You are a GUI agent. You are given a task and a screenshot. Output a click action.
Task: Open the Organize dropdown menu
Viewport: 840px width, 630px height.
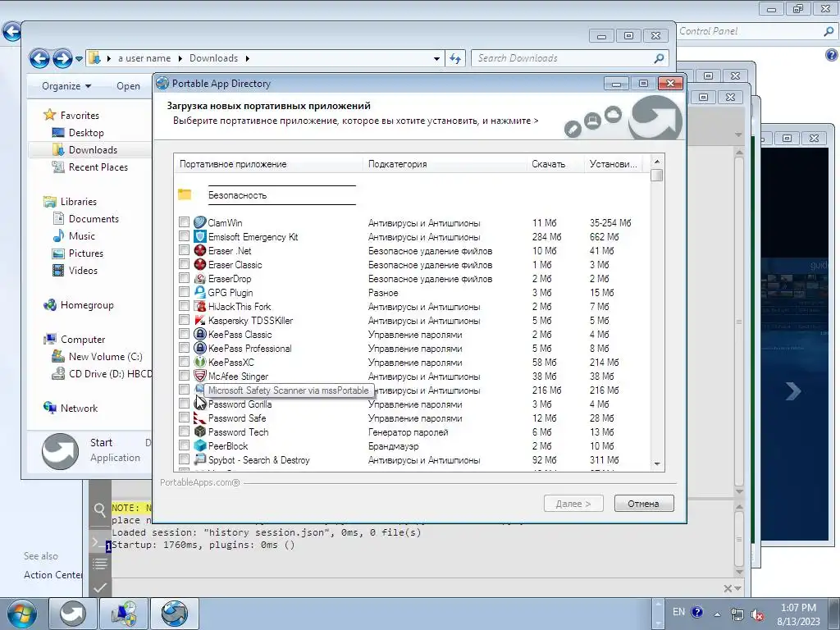coord(66,85)
